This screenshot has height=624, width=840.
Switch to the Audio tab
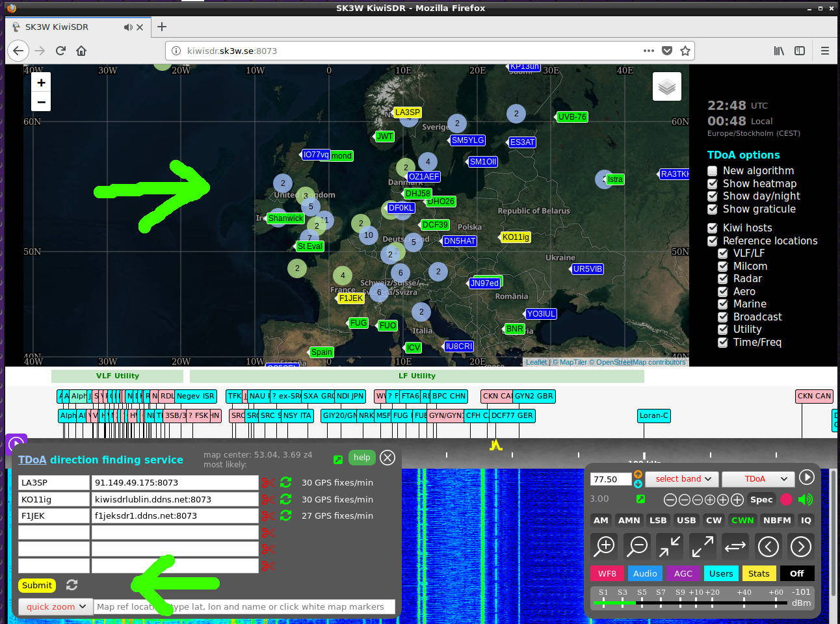click(x=644, y=573)
